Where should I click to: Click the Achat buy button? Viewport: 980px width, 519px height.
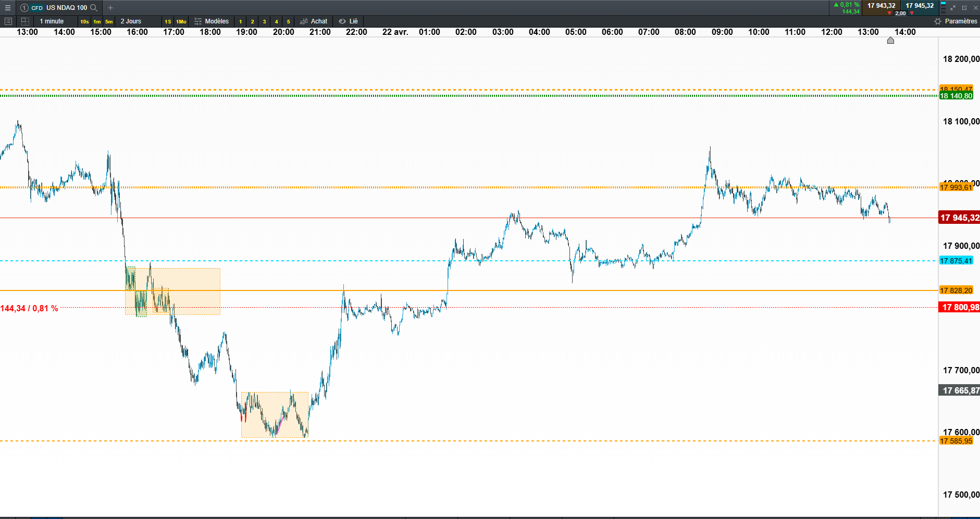314,21
